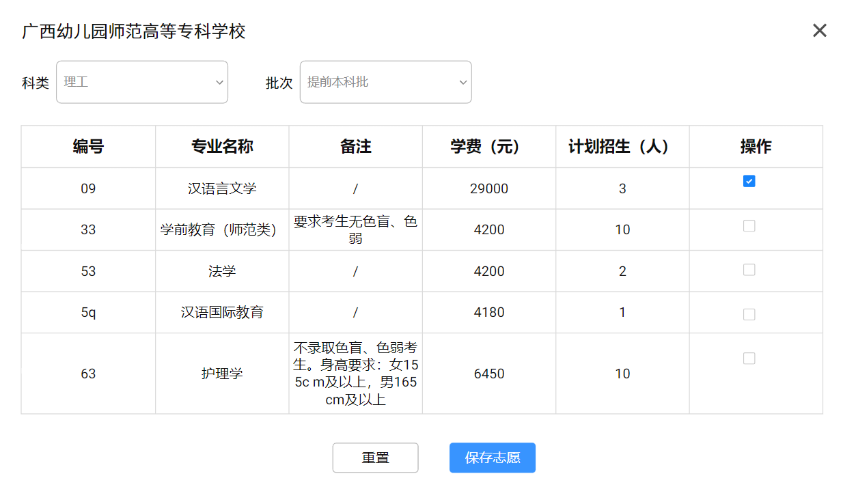Enable the 护理学 major checkbox
843x504 pixels.
[749, 359]
